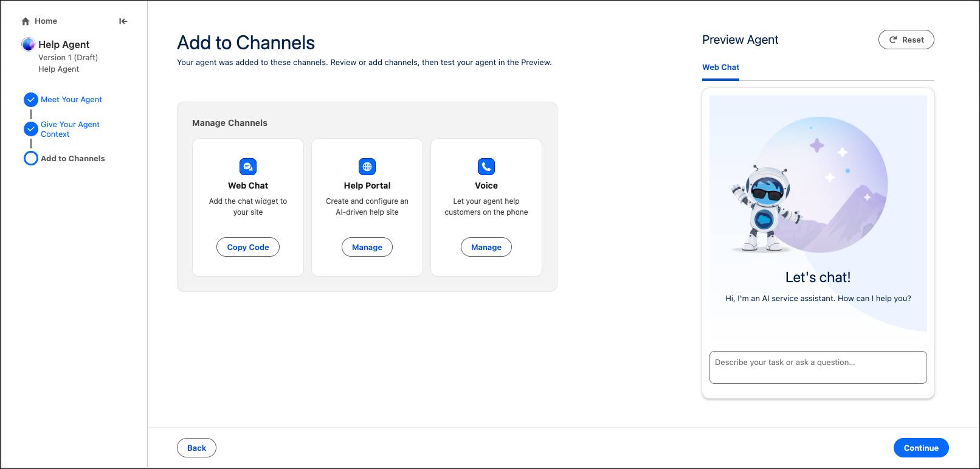This screenshot has height=469, width=980.
Task: Open Give Your Agent Context step
Action: (x=70, y=129)
